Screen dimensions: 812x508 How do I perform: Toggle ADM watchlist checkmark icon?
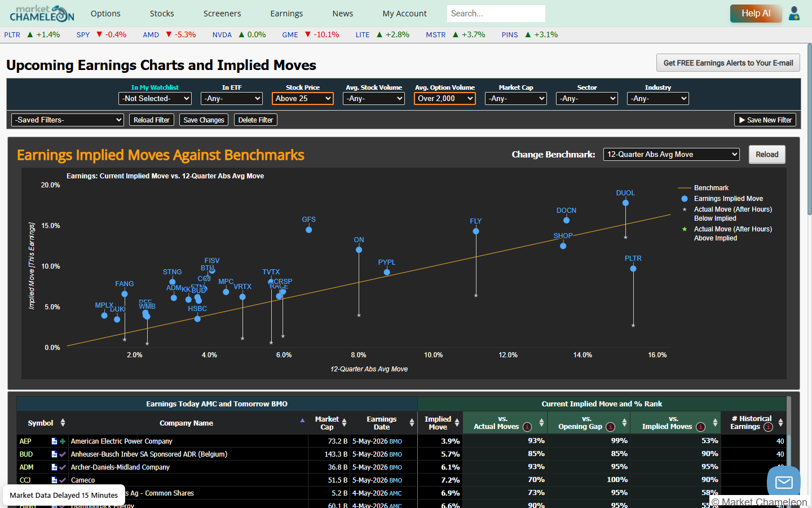pos(63,467)
